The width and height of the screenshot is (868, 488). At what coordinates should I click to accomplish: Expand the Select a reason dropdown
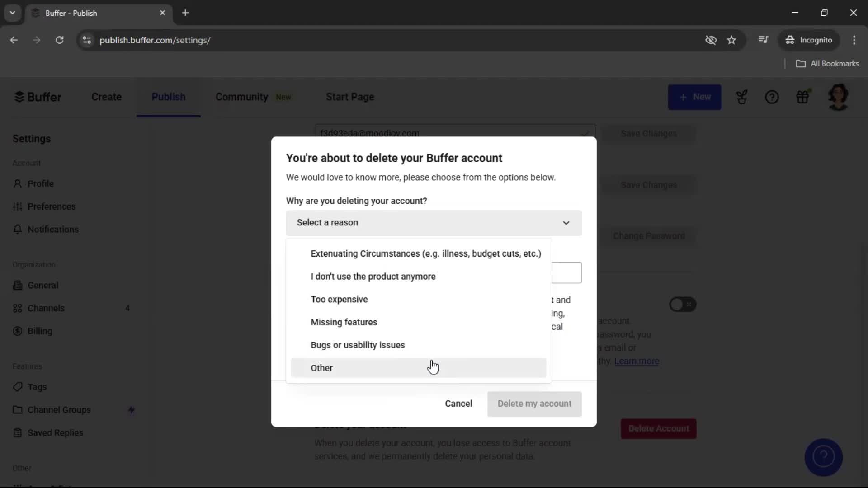pos(434,223)
